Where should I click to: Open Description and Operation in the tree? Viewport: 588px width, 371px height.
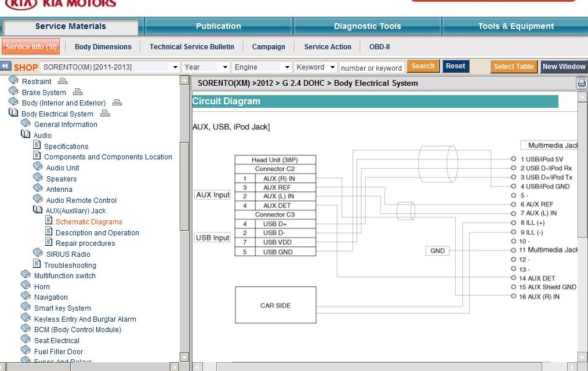97,232
